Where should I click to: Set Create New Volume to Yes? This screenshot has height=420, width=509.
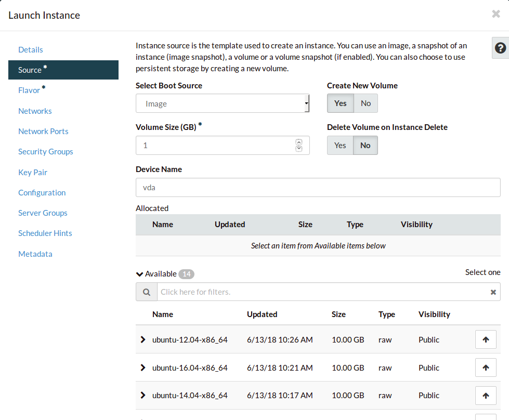pyautogui.click(x=341, y=103)
